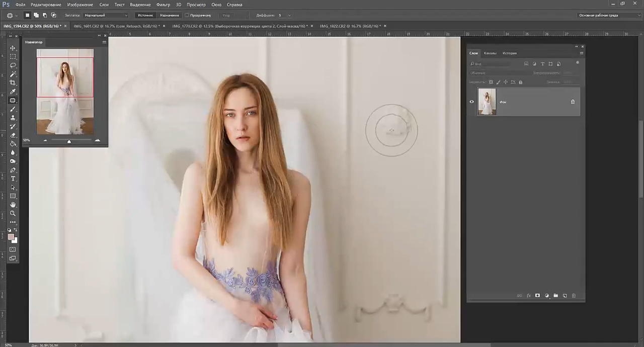644x347 pixels.
Task: Toggle Lock all in Layers panel
Action: coord(520,82)
